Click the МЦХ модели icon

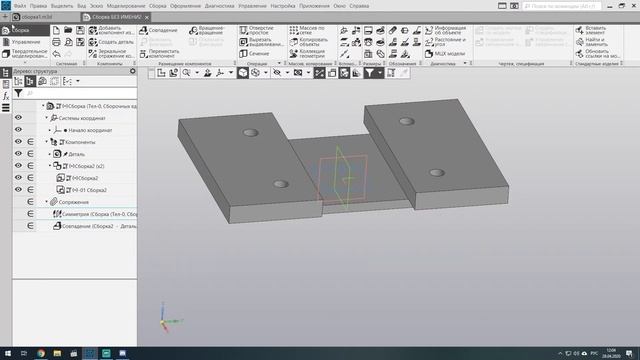(x=429, y=53)
